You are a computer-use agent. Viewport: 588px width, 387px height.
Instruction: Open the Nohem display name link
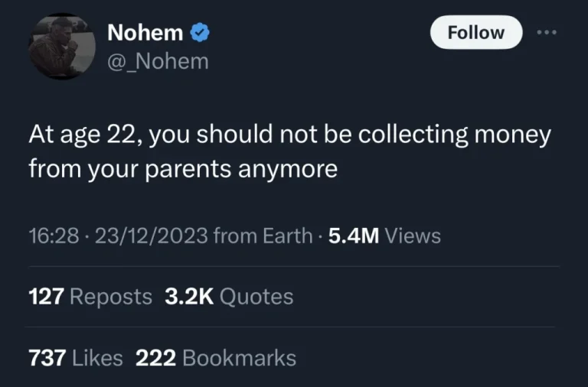[x=145, y=33]
